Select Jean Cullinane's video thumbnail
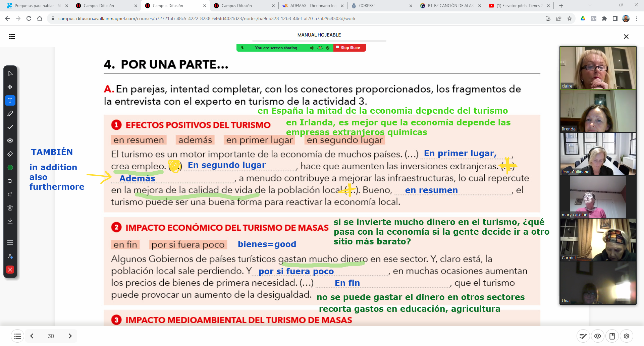The height and width of the screenshot is (346, 644). 598,154
